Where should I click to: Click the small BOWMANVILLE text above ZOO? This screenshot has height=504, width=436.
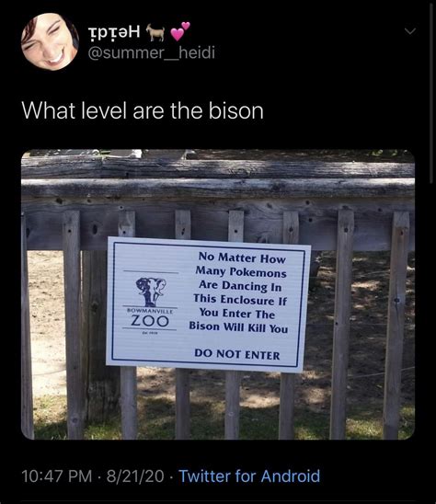[x=150, y=311]
